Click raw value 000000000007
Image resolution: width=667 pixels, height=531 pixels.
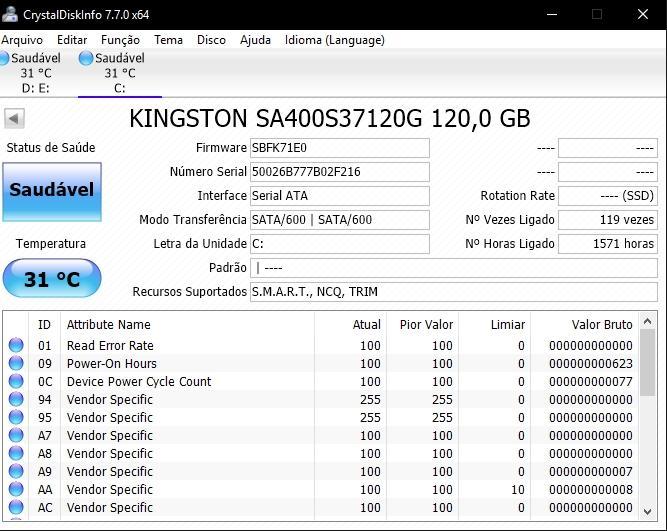tap(590, 471)
